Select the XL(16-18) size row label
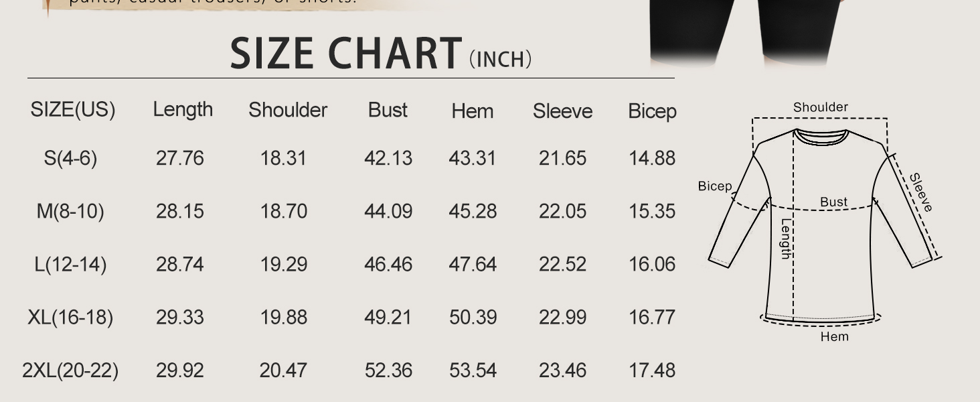The image size is (980, 402). point(70,317)
